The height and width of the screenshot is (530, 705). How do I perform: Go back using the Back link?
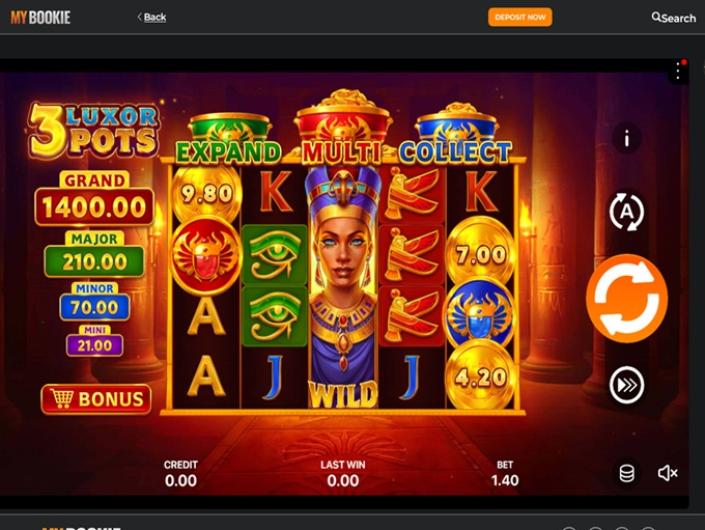click(x=152, y=17)
